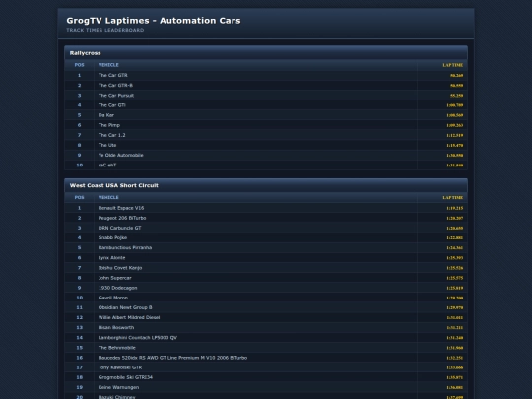The height and width of the screenshot is (399, 532).
Task: Click the VEHICLE column header in Rallycross table
Action: pos(108,65)
